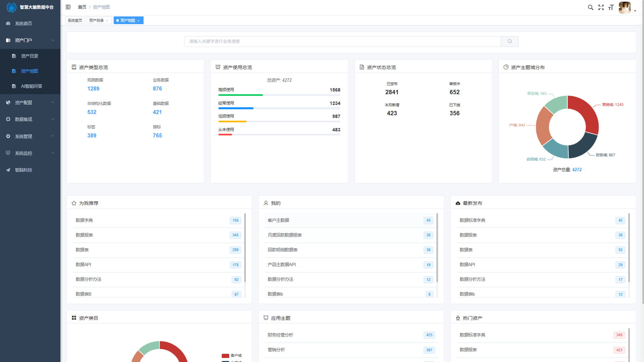Viewport: 644px width, 362px height.
Task: Click the 智脑科技 paper-plane sidebar icon
Action: [8, 170]
